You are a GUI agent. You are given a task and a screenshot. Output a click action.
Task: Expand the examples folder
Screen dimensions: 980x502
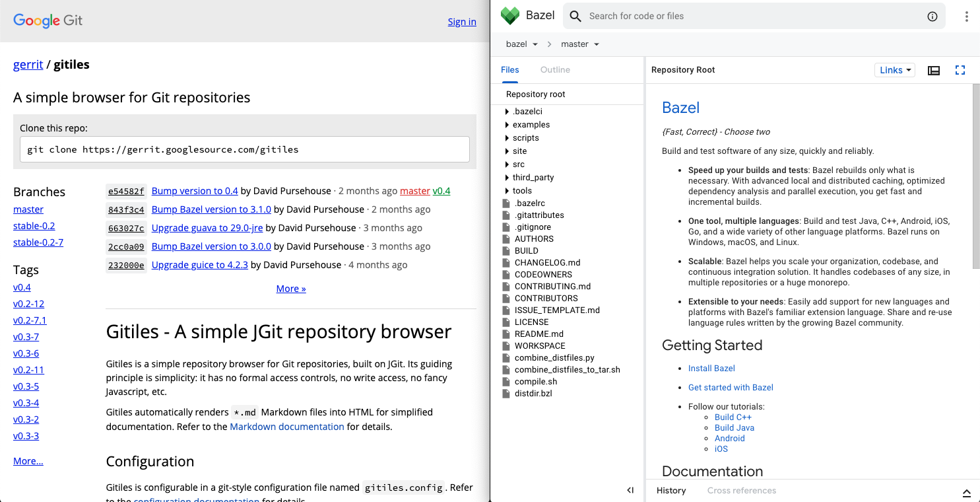507,125
